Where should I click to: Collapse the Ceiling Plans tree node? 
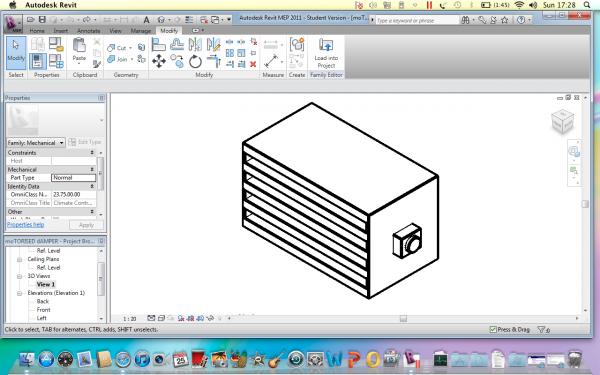(x=20, y=259)
